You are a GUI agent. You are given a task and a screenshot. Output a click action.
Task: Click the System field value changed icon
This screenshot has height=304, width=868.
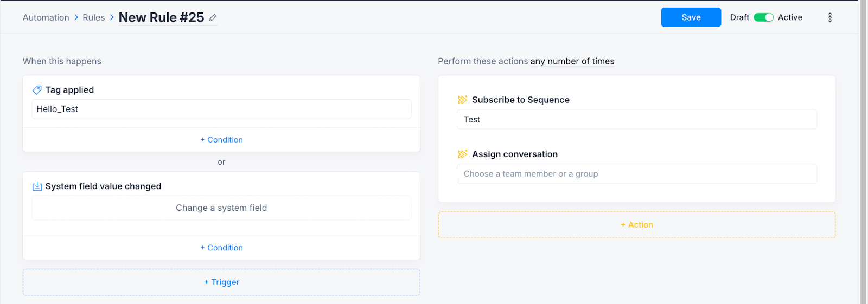click(37, 186)
